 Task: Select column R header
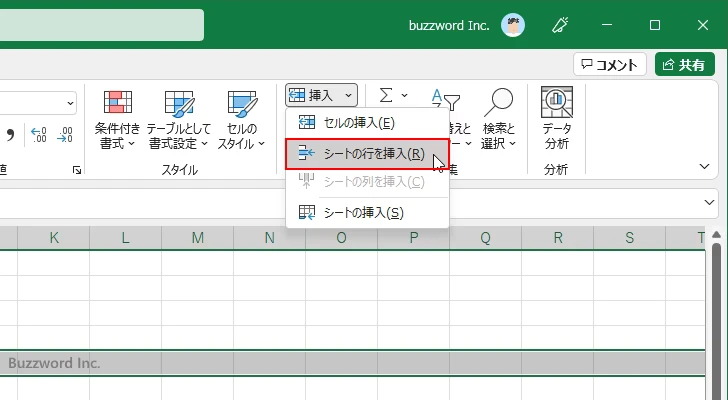558,238
